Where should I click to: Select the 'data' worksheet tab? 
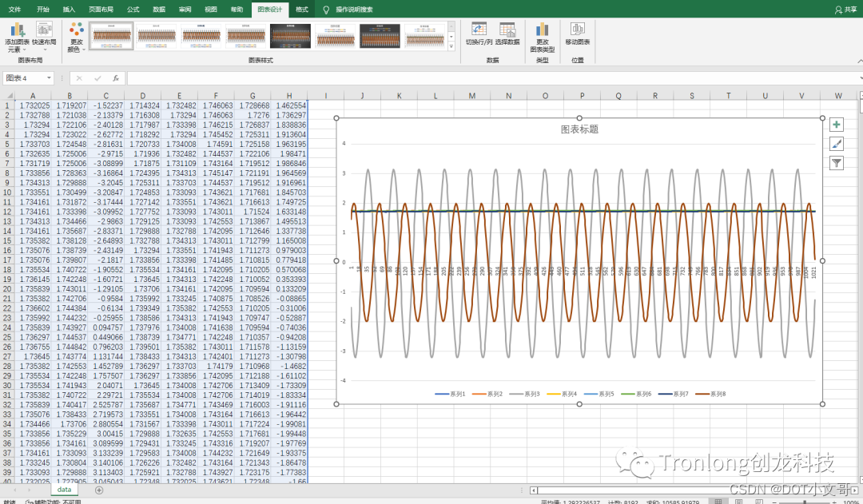click(64, 490)
